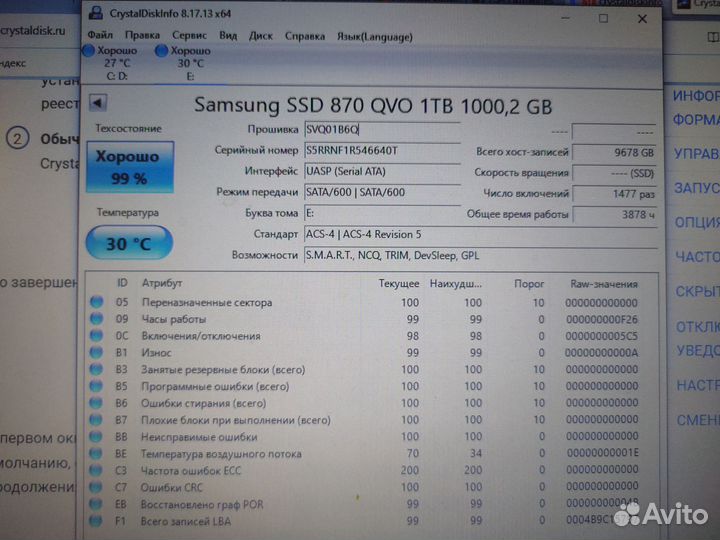
Task: Click the standard field ACS-4 Revision 5
Action: coord(480,234)
